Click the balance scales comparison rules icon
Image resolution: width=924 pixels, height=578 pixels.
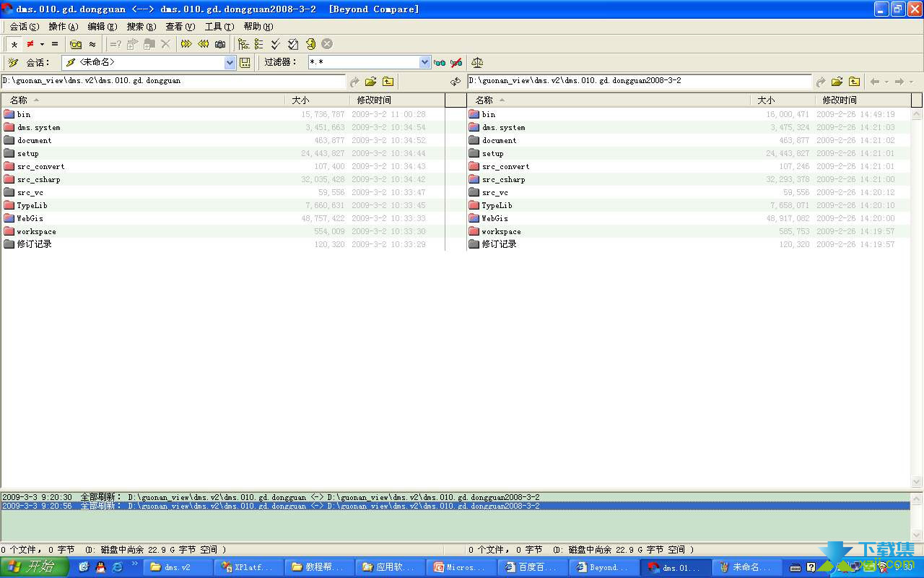[477, 63]
